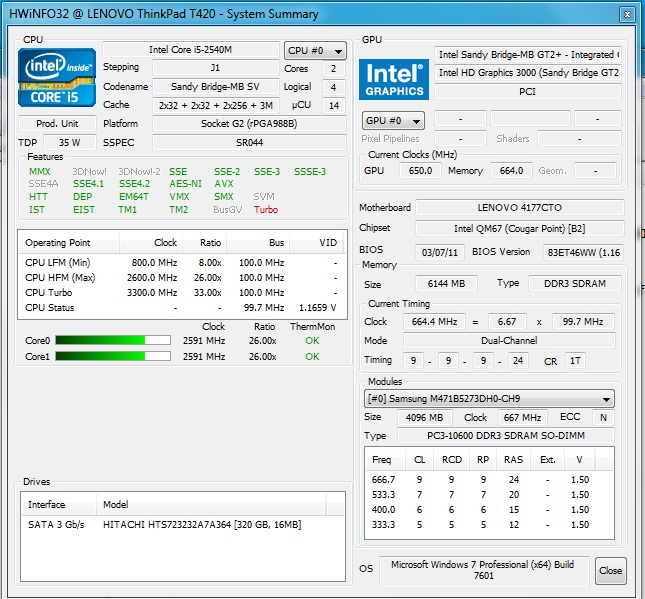This screenshot has width=645, height=599.
Task: Click the BIOS date 03/07/11 field
Action: point(440,252)
